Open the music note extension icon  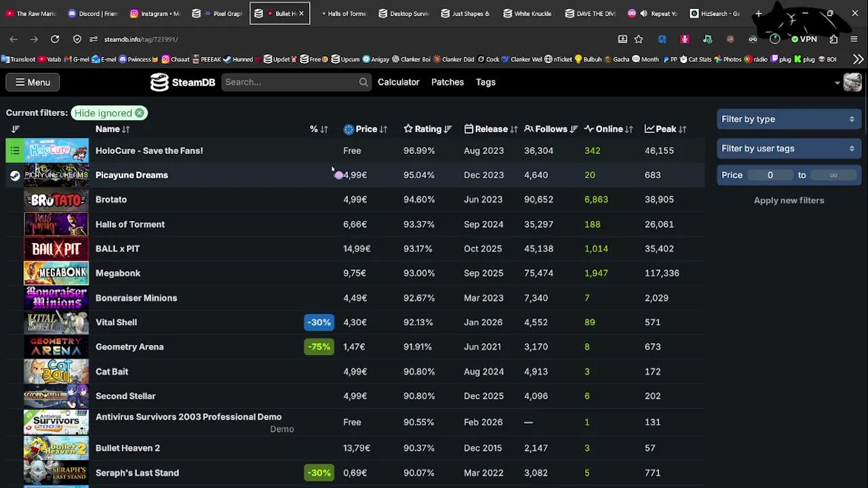pos(707,39)
